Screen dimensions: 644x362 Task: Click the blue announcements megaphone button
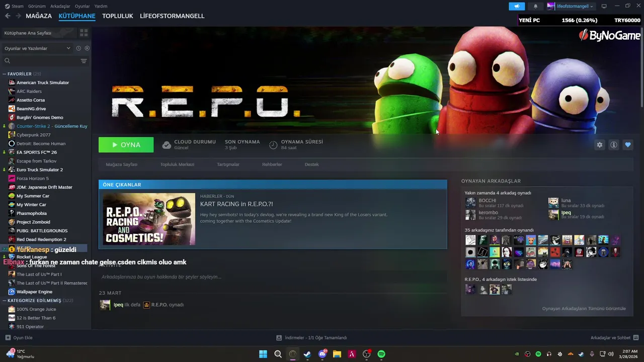[517, 6]
